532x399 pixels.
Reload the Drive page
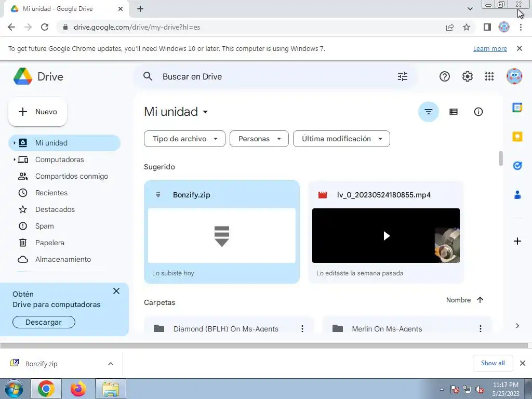coord(45,27)
